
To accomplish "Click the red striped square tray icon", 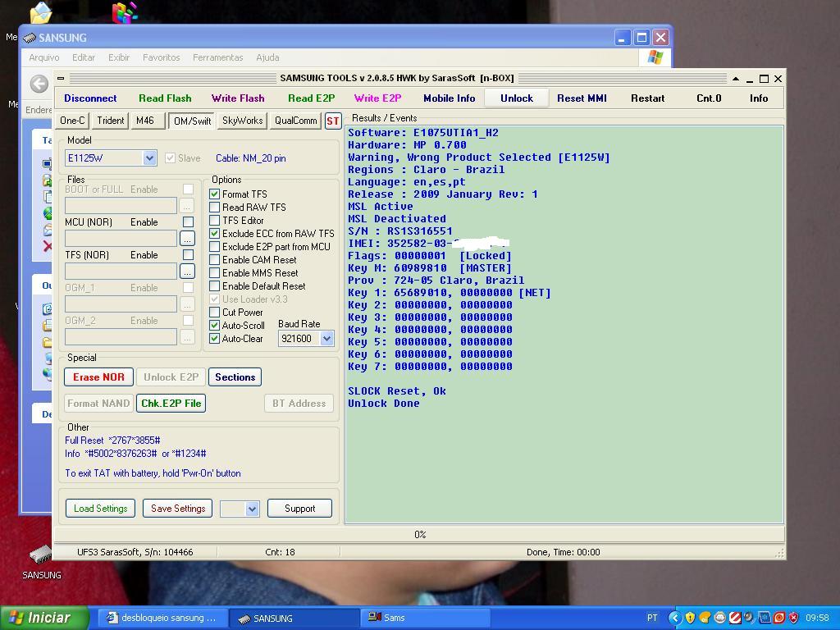I will coord(735,618).
